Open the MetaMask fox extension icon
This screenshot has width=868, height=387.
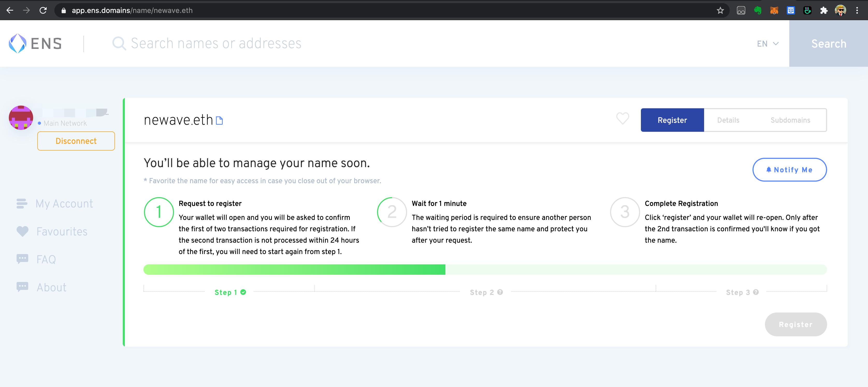point(774,10)
